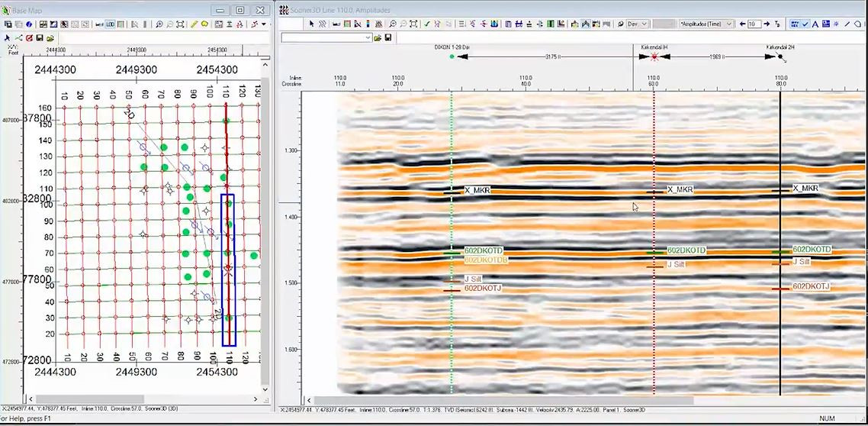Select the text annotation 'A' tool
Screen dimensions: 868x426
click(815, 24)
